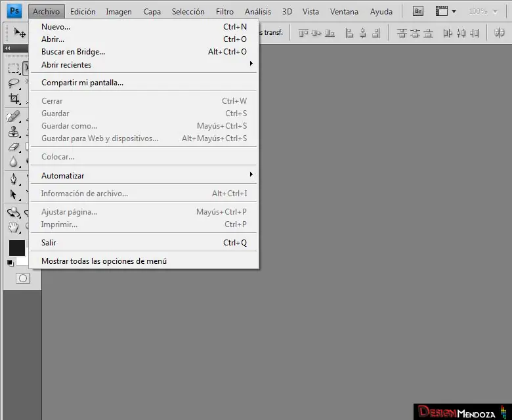
Task: Select the Crop tool
Action: coord(14,98)
